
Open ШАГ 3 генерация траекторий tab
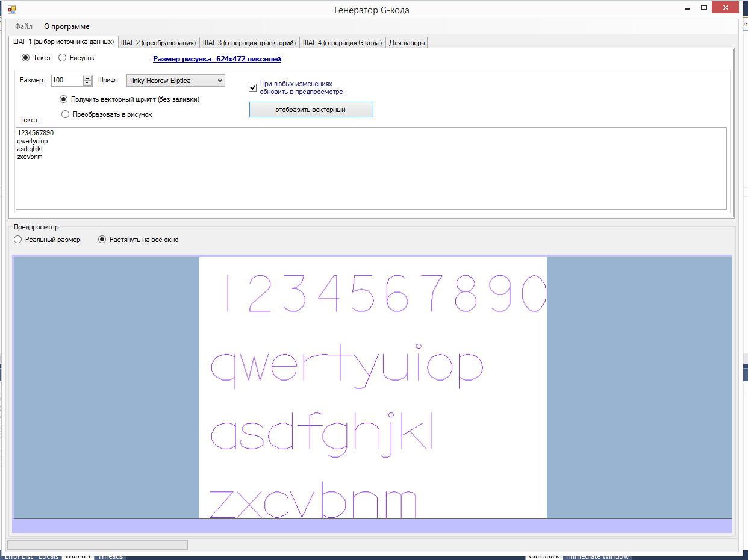pyautogui.click(x=249, y=43)
